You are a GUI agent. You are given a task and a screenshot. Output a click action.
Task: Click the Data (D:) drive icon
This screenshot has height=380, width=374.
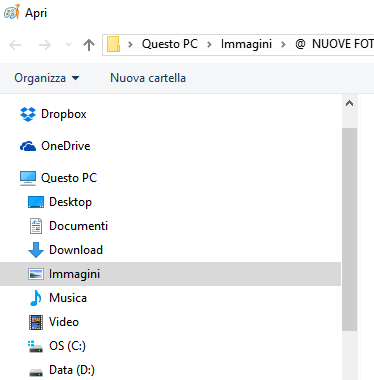pyautogui.click(x=36, y=372)
